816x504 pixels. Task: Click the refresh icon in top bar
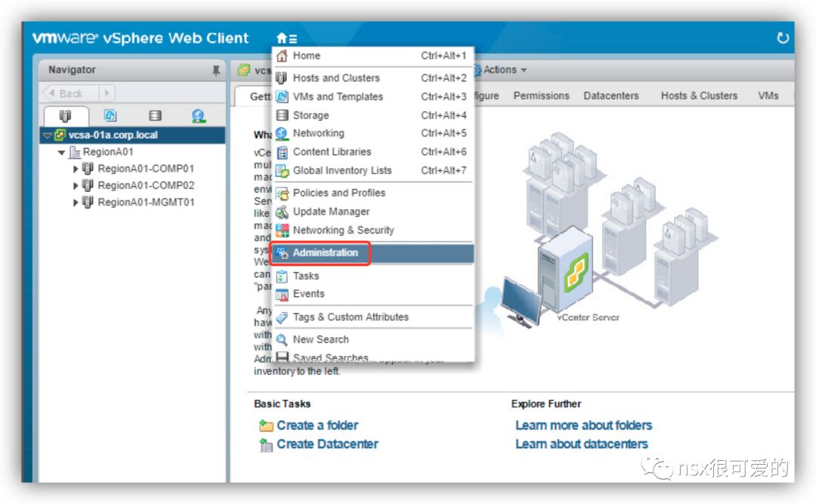[x=782, y=38]
